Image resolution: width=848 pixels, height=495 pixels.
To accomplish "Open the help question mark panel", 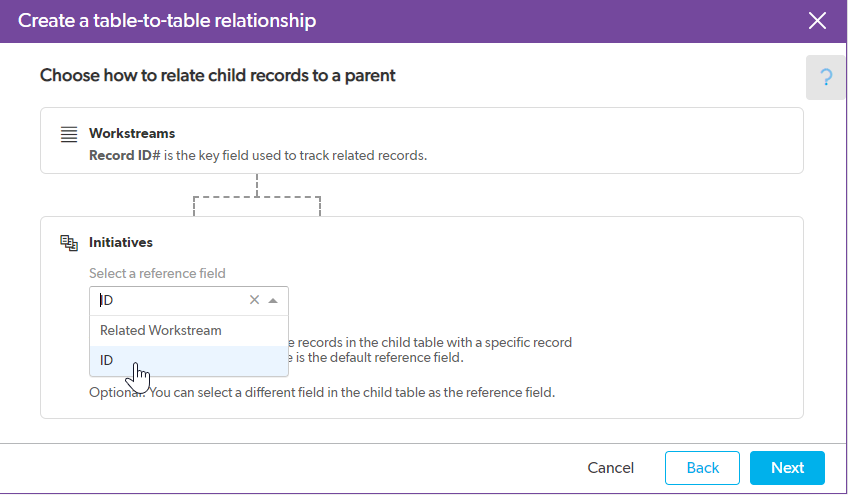I will click(x=825, y=77).
